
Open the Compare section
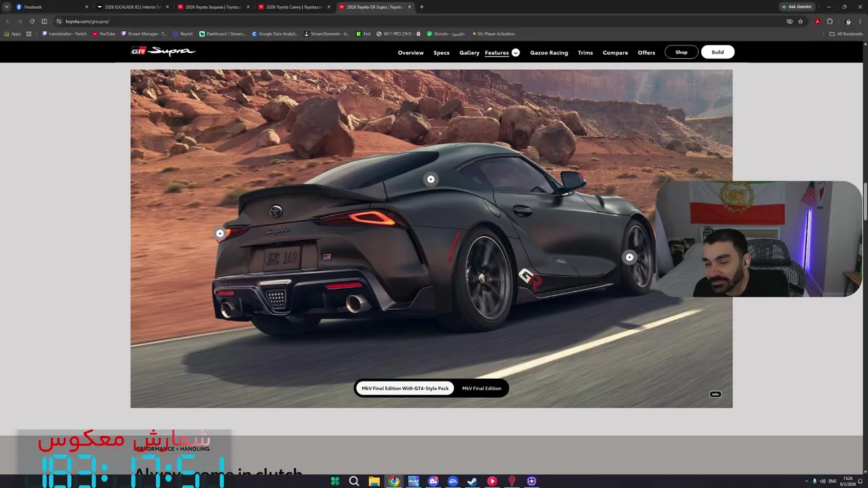pyautogui.click(x=615, y=52)
